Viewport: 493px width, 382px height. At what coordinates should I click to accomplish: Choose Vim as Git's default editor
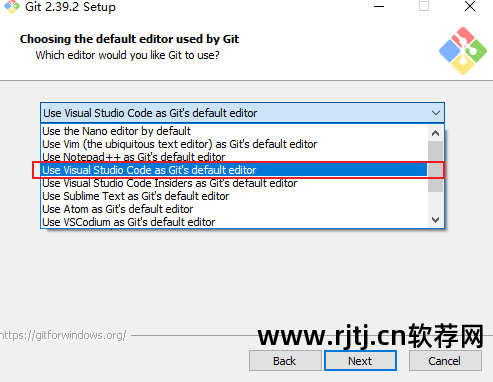(x=234, y=144)
